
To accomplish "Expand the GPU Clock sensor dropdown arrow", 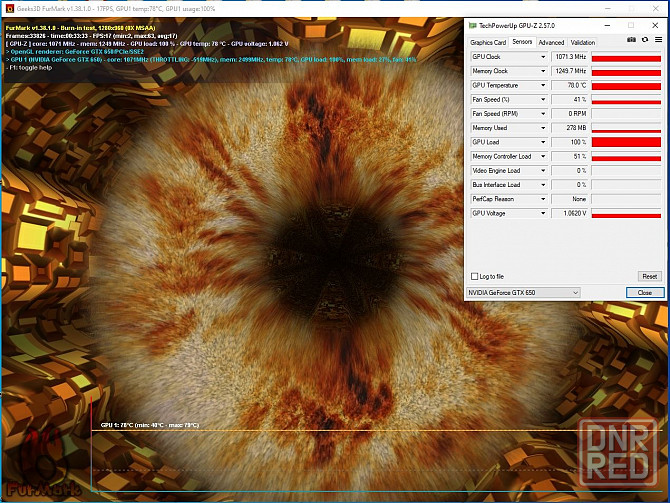I will [544, 58].
